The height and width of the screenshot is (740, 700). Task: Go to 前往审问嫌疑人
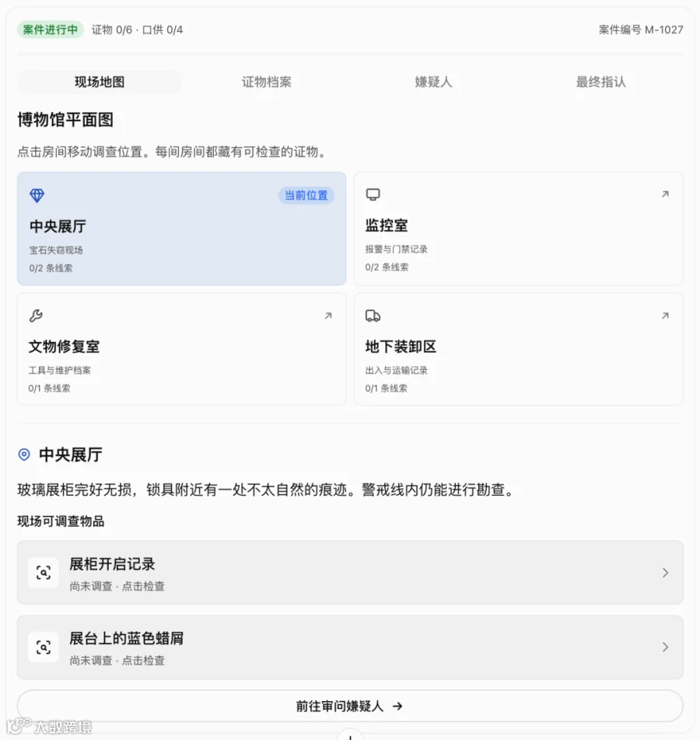pyautogui.click(x=350, y=706)
